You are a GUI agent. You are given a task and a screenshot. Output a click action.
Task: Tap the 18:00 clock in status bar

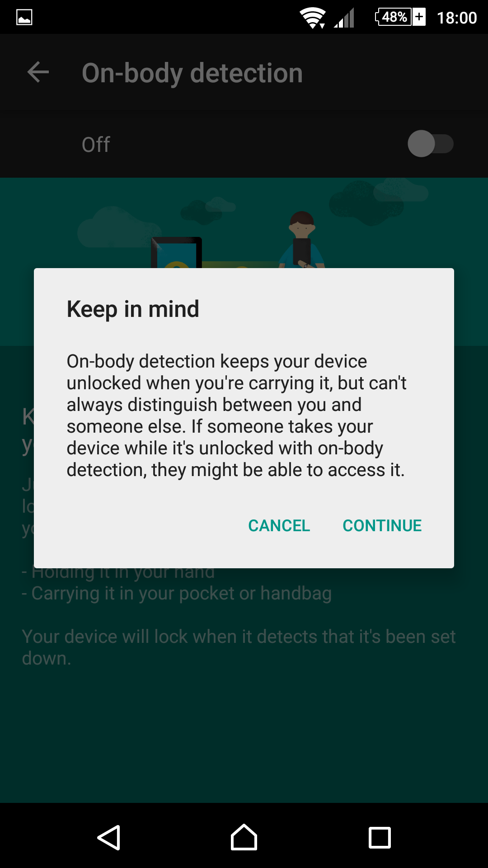pos(457,18)
